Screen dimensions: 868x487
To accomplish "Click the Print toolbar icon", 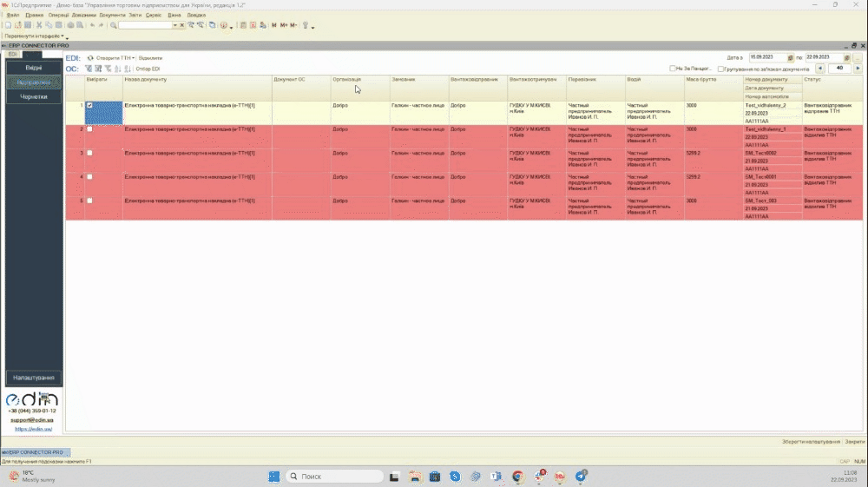I will 70,25.
